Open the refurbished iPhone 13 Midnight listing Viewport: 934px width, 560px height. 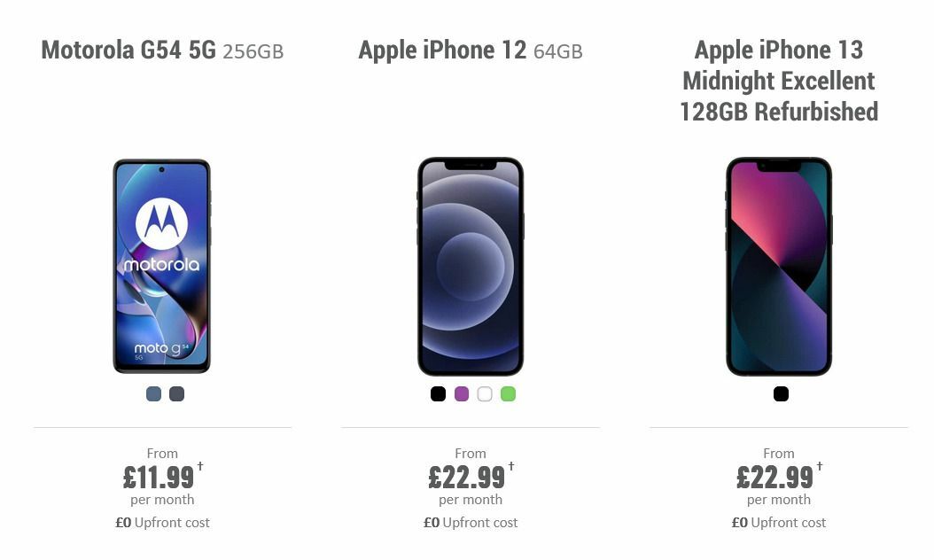click(x=779, y=81)
